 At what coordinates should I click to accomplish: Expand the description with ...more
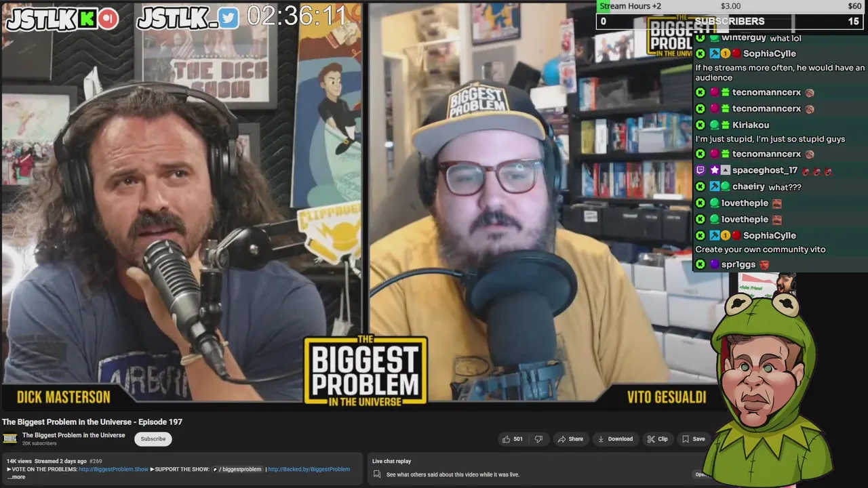click(16, 477)
